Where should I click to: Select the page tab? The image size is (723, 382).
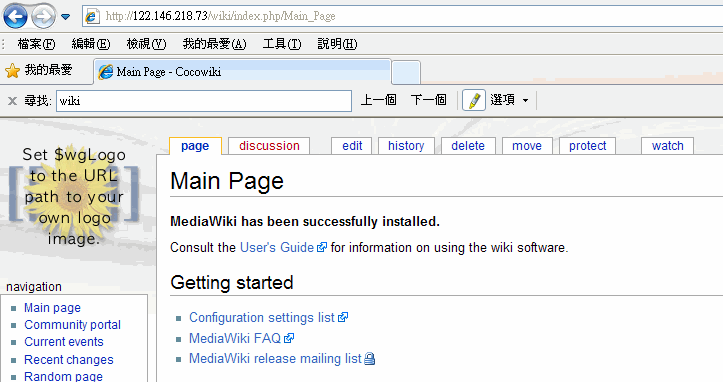coord(195,146)
